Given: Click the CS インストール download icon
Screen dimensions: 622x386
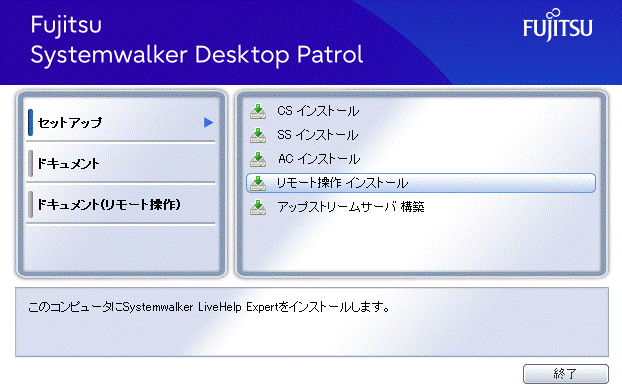Looking at the screenshot, I should pyautogui.click(x=258, y=111).
